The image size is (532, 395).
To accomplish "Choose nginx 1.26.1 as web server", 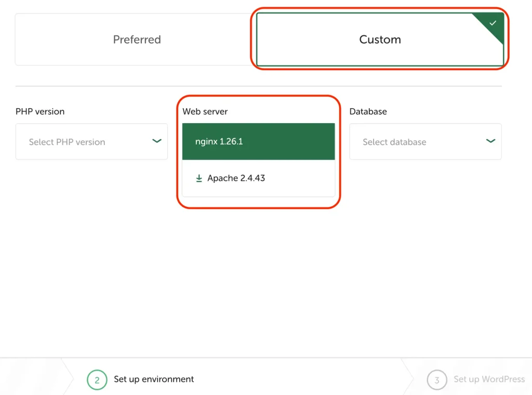I will pyautogui.click(x=258, y=141).
